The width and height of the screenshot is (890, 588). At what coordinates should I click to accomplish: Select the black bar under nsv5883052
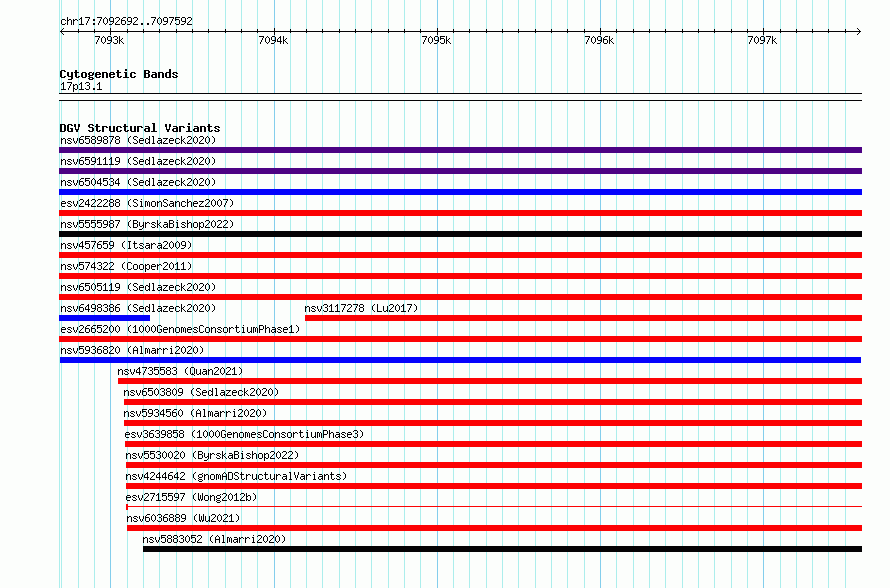[x=502, y=549]
